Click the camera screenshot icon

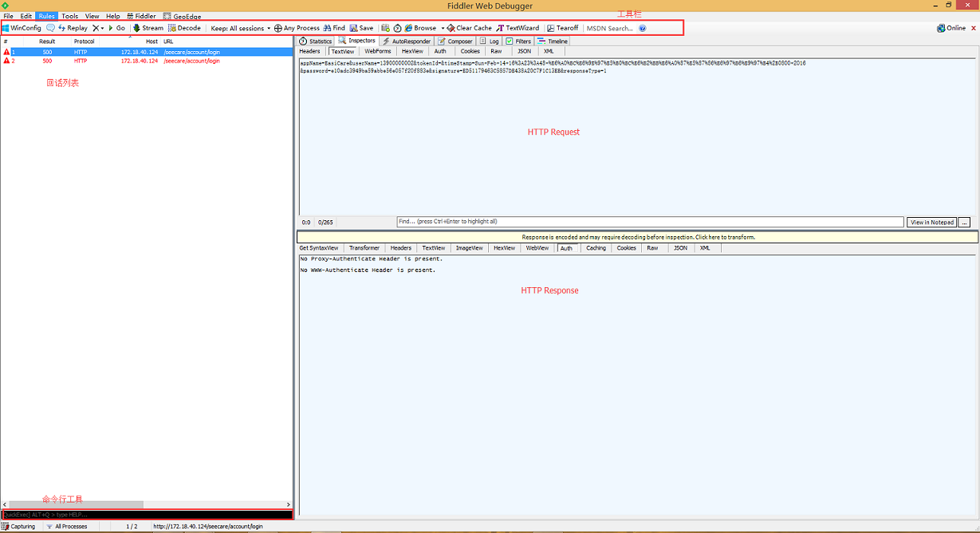coord(385,28)
